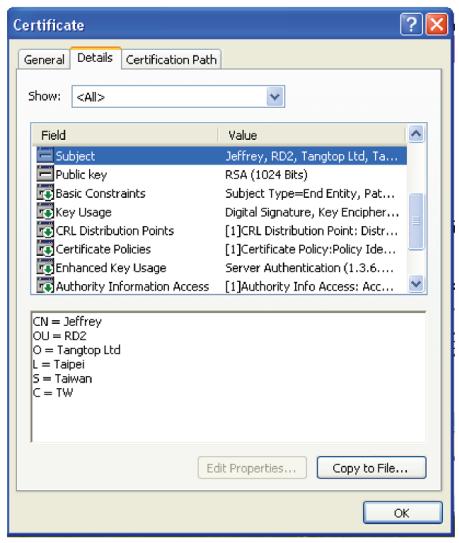Click the field list scroll up arrow
459x543 pixels.
tap(416, 133)
